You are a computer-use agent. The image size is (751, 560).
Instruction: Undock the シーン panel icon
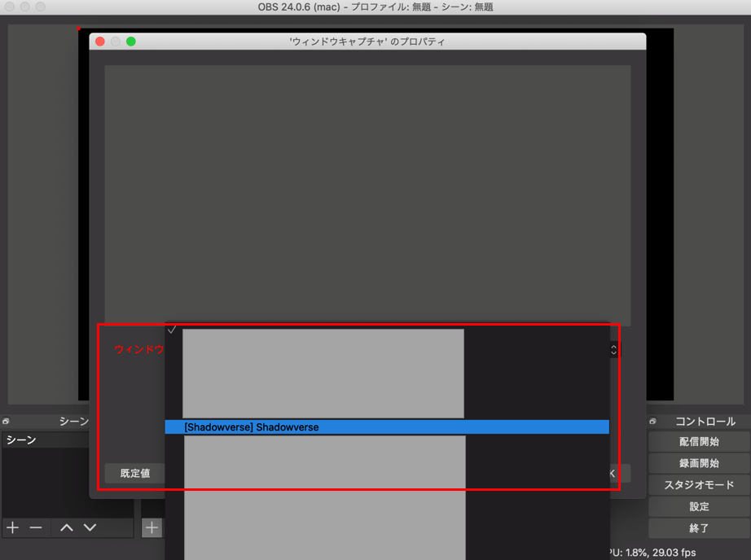6,421
